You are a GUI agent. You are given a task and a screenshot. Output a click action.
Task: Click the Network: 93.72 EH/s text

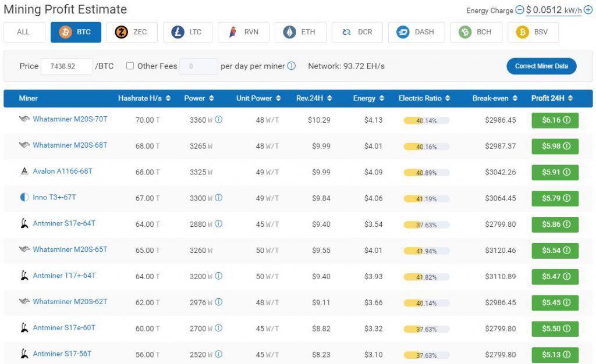(346, 66)
